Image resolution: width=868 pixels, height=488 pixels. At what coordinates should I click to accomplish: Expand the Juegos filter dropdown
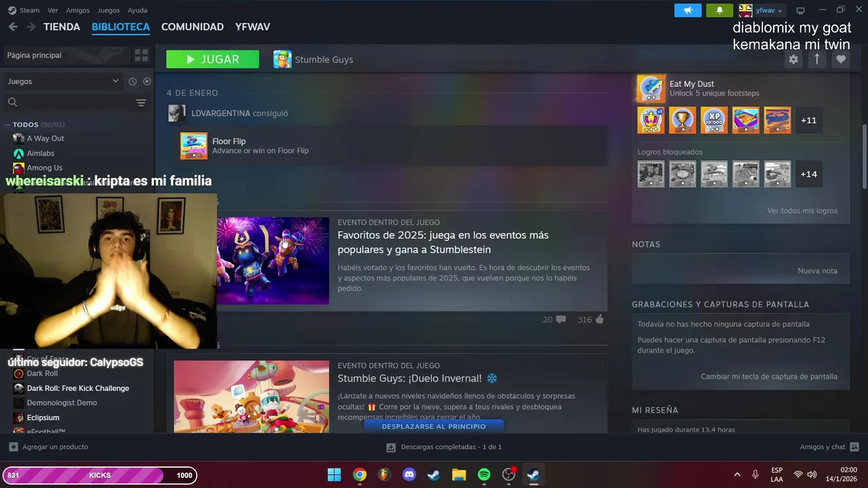coord(62,81)
